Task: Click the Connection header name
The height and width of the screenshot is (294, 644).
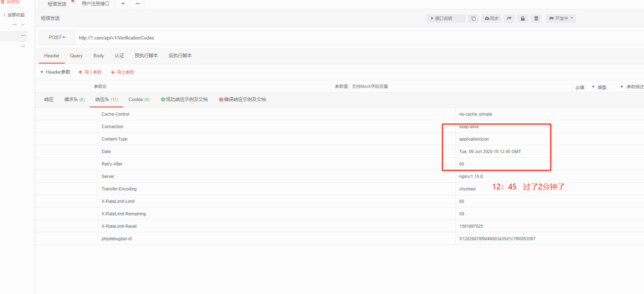Action: coord(112,127)
